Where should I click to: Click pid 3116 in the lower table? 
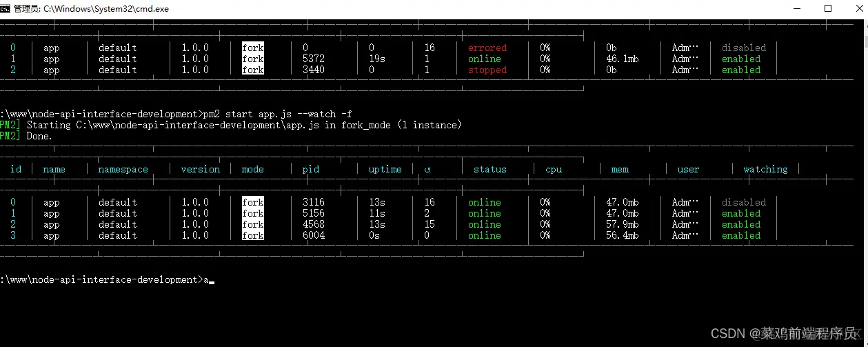point(314,202)
